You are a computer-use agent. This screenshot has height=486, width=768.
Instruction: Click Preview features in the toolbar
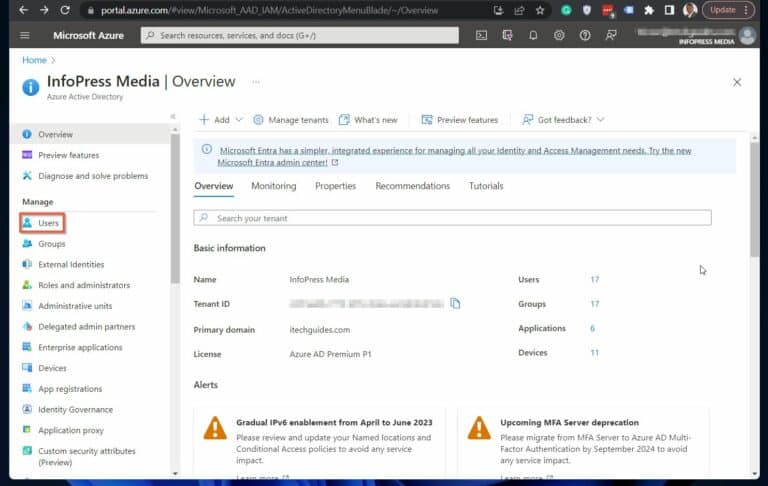tap(459, 120)
